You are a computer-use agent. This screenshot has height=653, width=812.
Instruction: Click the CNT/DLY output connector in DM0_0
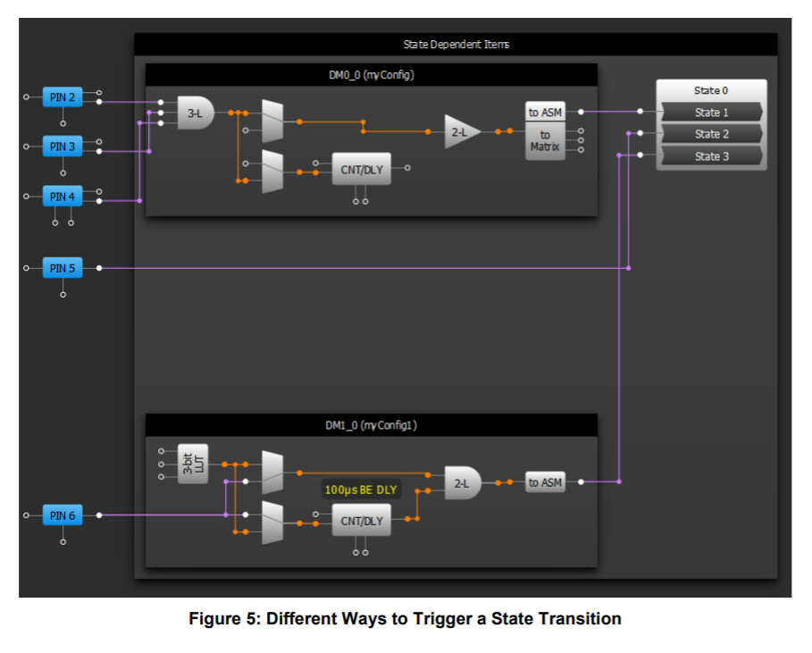(x=407, y=168)
